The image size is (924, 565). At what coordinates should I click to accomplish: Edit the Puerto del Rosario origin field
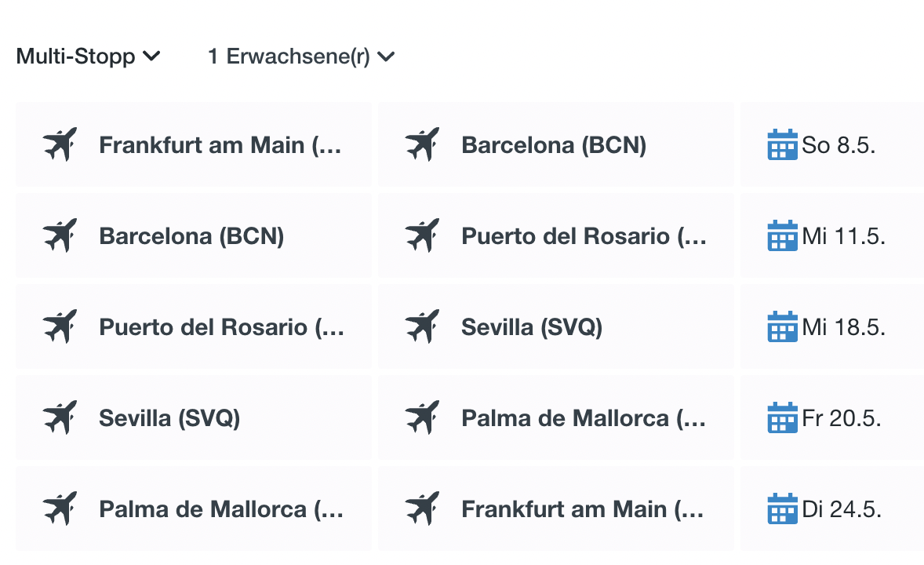pyautogui.click(x=193, y=326)
